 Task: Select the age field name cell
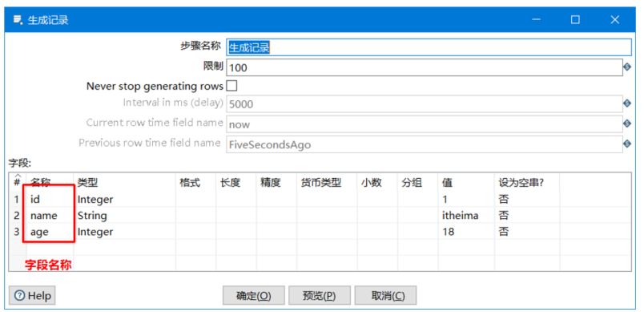(x=50, y=232)
